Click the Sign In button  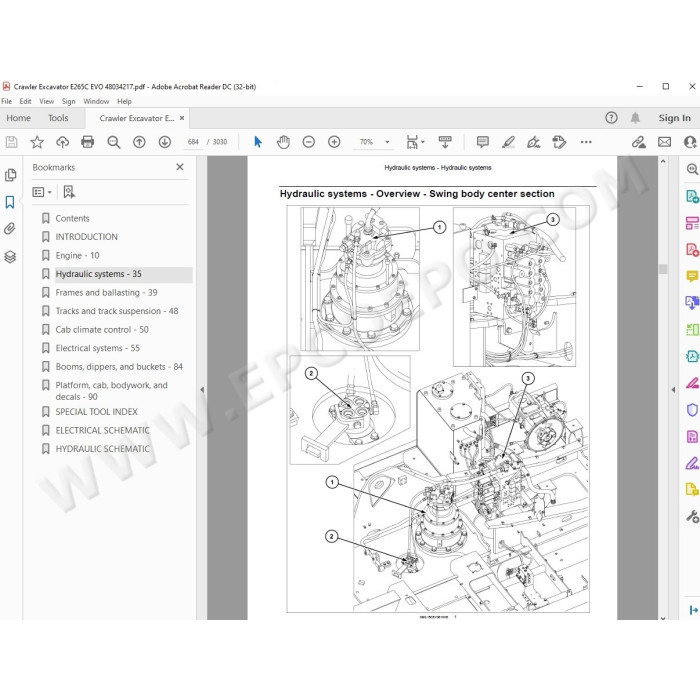[x=674, y=118]
